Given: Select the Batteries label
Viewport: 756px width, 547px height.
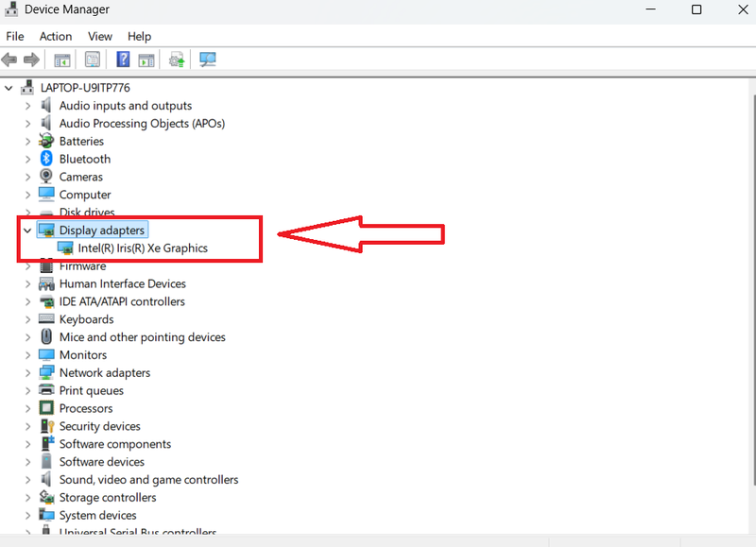Looking at the screenshot, I should (x=81, y=141).
